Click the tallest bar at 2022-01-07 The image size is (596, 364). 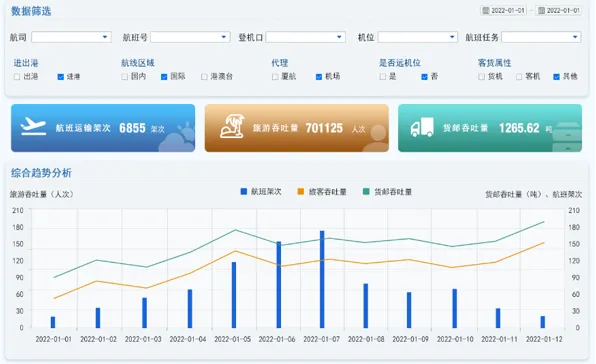coord(322,279)
